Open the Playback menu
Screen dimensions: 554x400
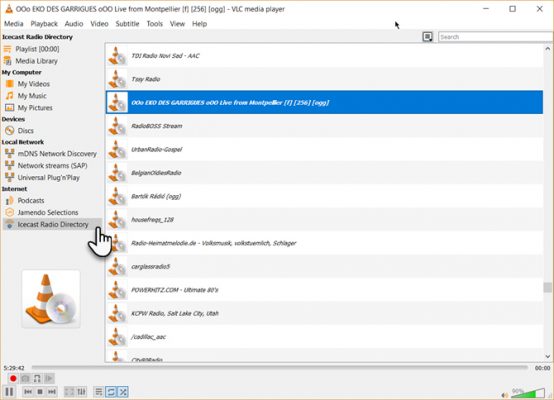point(44,24)
